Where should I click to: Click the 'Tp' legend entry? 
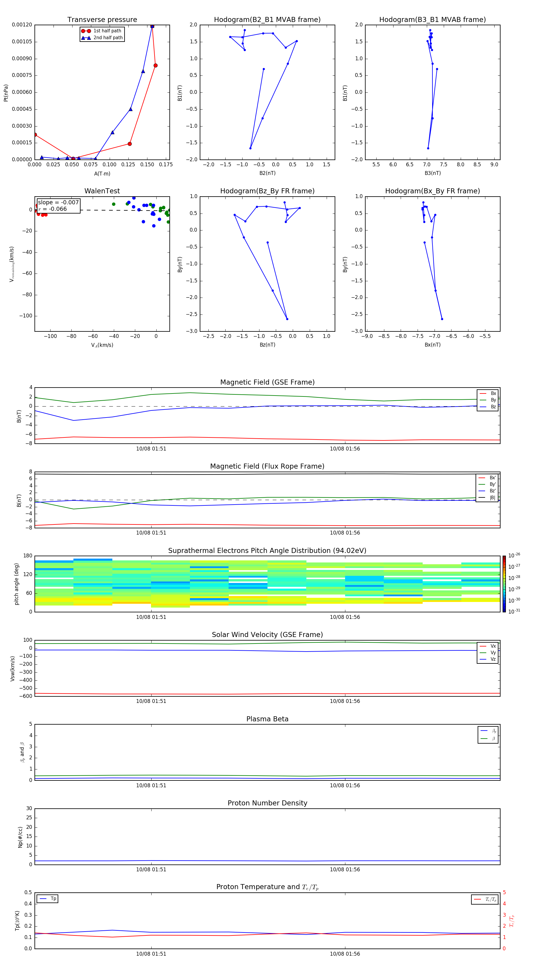click(47, 899)
